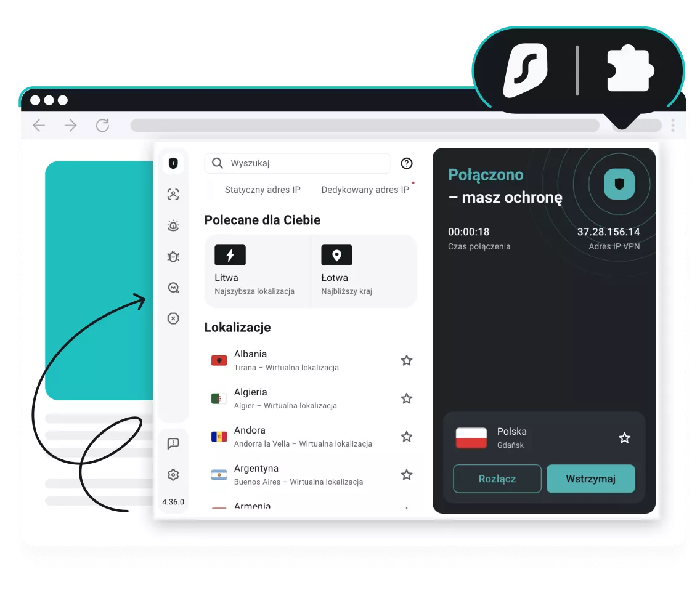Switch to the Statyczny adres IP tab
Image resolution: width=700 pixels, height=590 pixels.
point(262,190)
